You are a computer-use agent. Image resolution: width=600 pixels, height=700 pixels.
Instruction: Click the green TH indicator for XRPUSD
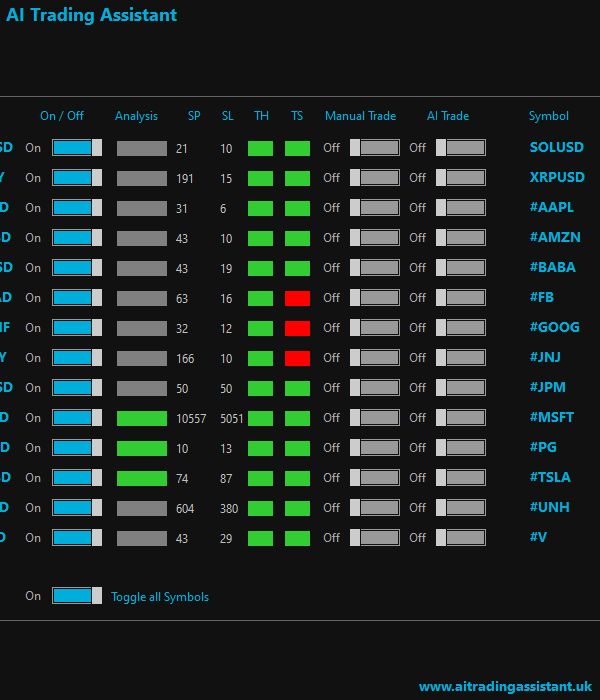coord(260,178)
